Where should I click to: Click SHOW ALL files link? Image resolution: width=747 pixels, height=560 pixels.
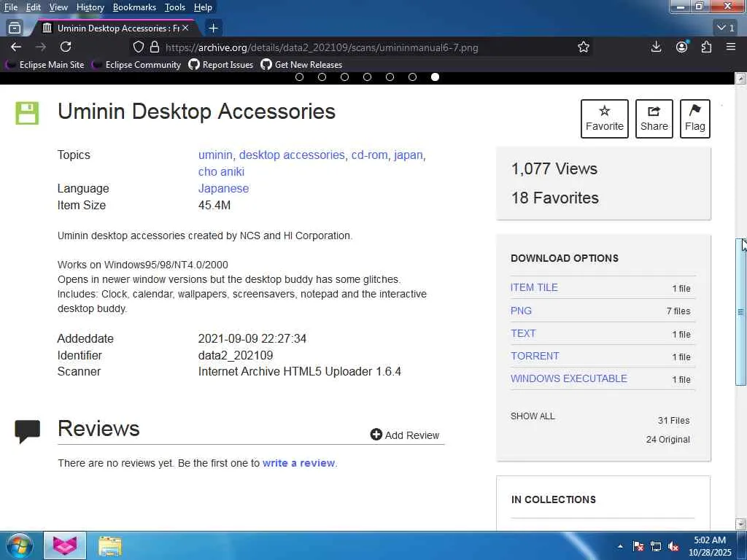click(x=533, y=416)
